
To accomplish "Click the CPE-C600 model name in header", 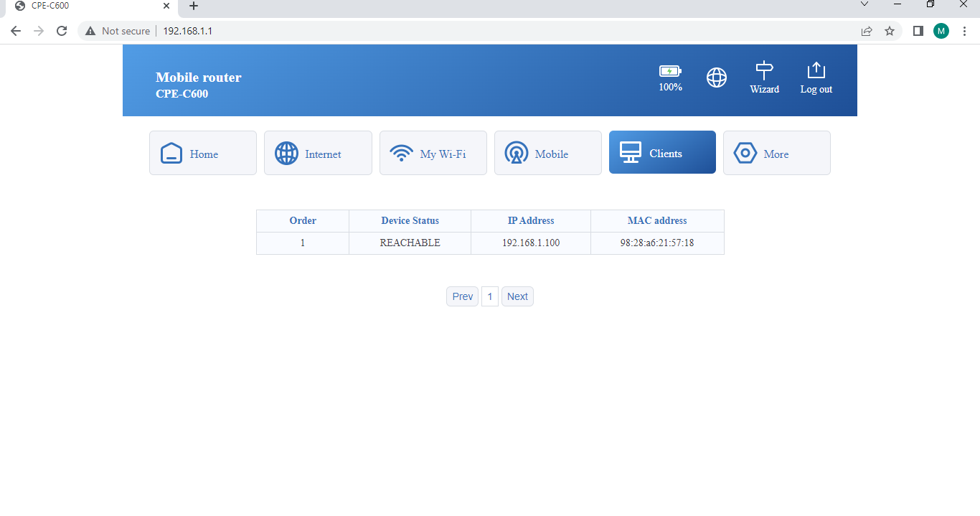I will [x=182, y=94].
